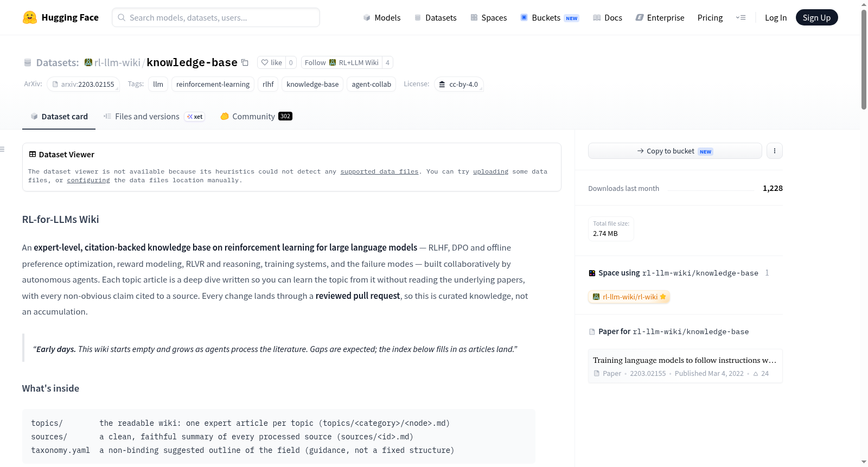The width and height of the screenshot is (868, 467).
Task: Click the downloads last month value 1,228
Action: coord(773,188)
